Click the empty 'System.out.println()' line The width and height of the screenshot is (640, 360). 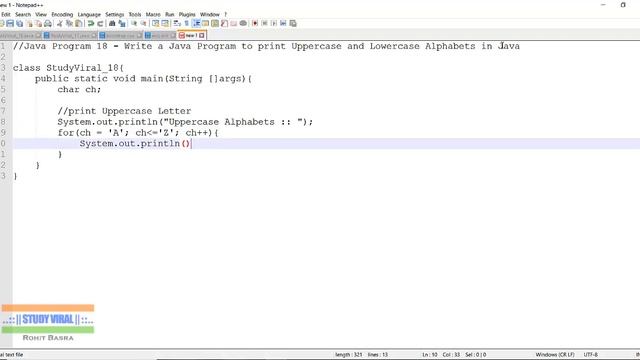135,144
